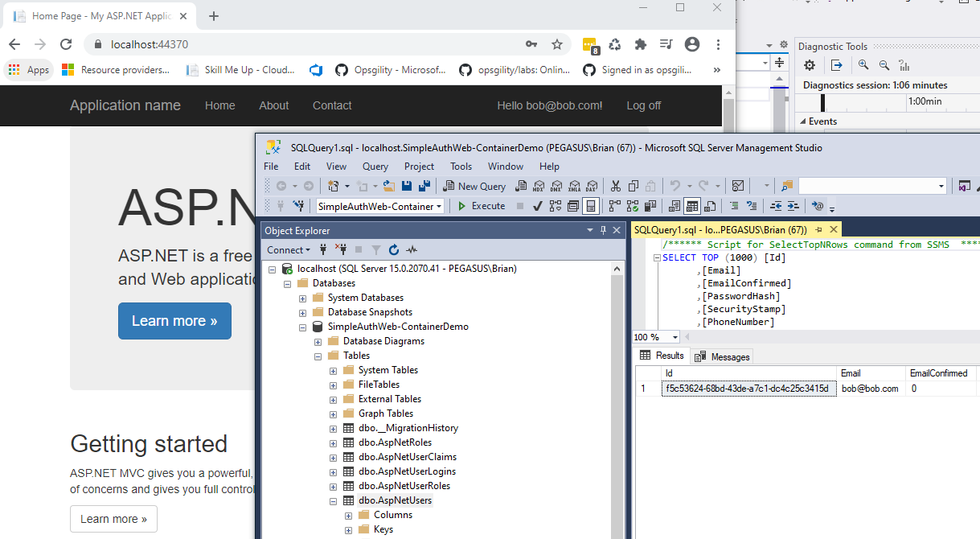Open the Object Explorer window position dropdown arrow
This screenshot has width=980, height=539.
(589, 231)
